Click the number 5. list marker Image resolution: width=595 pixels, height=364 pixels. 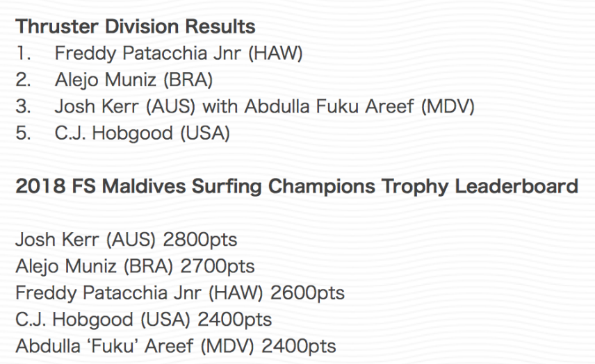23,133
